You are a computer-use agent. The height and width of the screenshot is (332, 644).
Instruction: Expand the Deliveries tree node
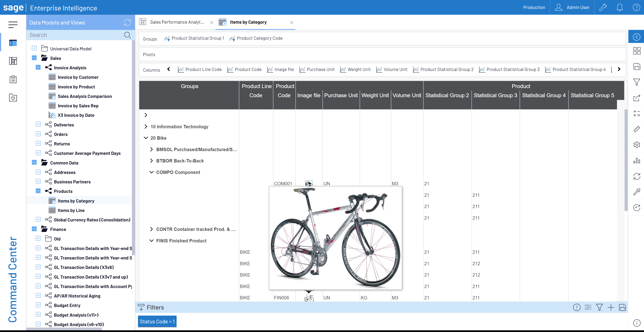coord(38,125)
